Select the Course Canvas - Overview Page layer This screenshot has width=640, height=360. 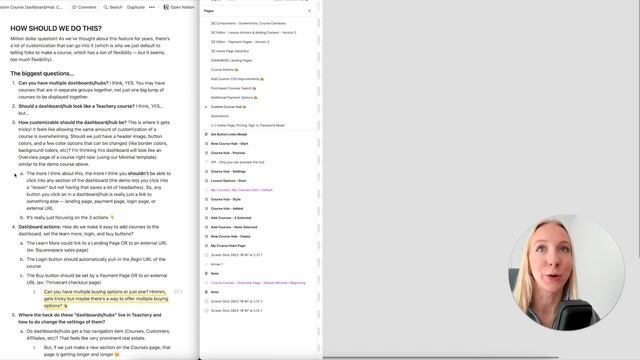click(258, 283)
